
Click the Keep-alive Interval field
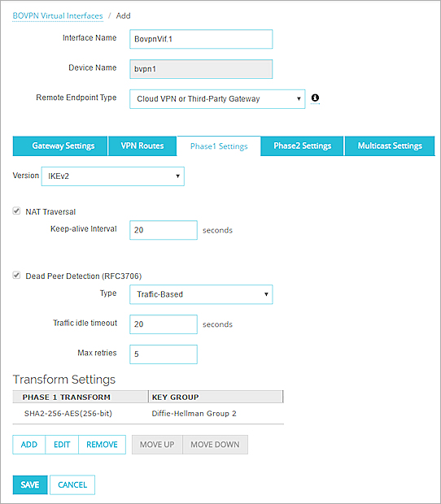[x=164, y=230]
